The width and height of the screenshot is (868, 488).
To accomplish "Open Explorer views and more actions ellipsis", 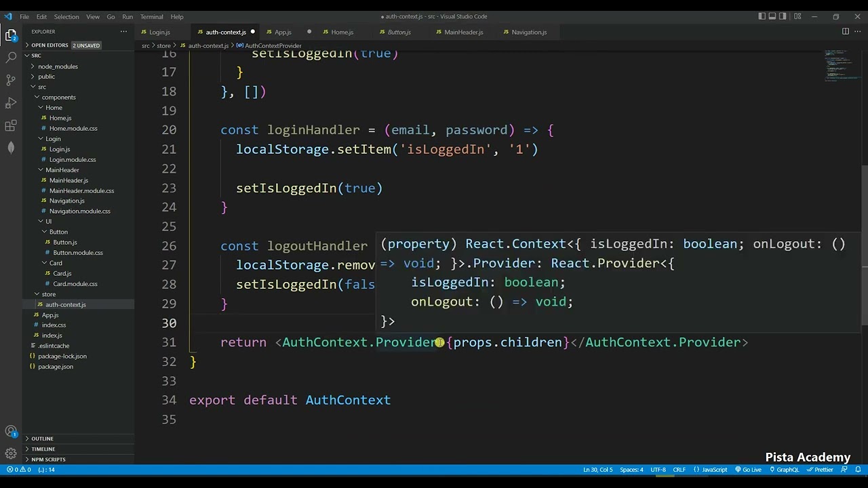I will pos(123,32).
